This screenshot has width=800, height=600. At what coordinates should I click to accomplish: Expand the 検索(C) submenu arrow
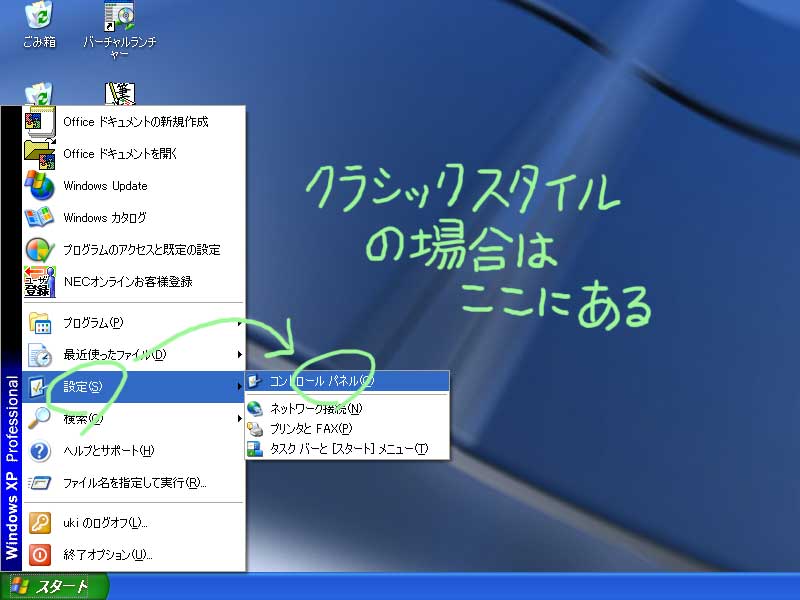(x=239, y=419)
